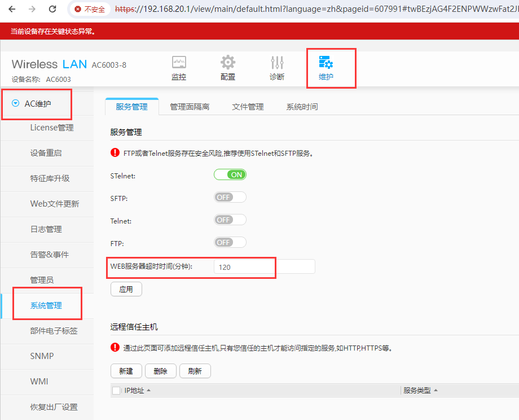
Task: Click the 应用 apply button
Action: tap(126, 289)
